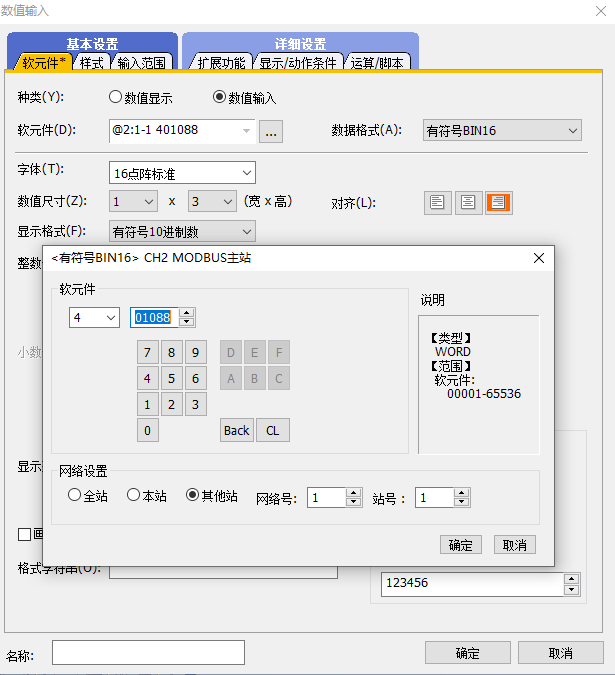Click 确定 in the device dialog
This screenshot has height=675, width=615.
(x=460, y=545)
